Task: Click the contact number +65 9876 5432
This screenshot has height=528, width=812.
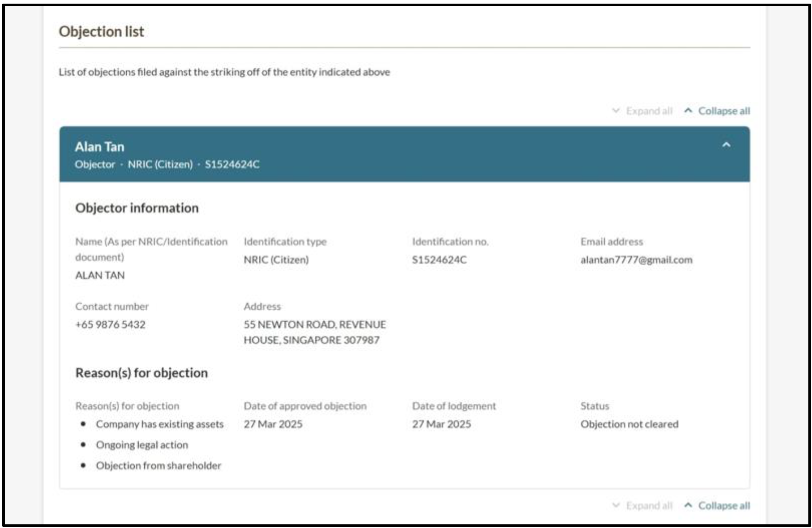Action: click(x=110, y=324)
